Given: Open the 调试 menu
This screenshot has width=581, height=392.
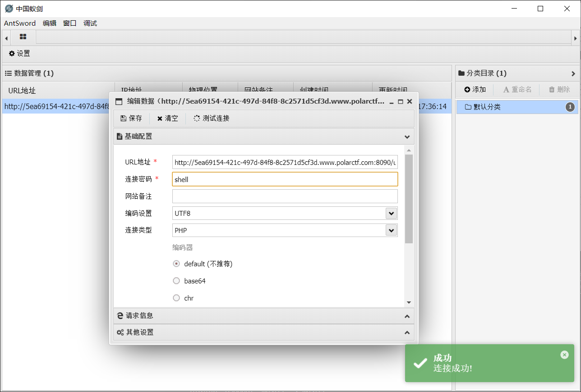Looking at the screenshot, I should [90, 23].
